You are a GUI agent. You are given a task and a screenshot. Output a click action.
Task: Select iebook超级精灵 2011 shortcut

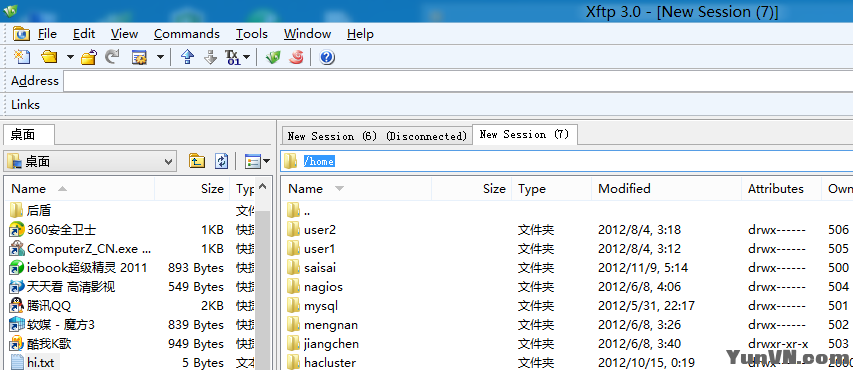pos(78,268)
